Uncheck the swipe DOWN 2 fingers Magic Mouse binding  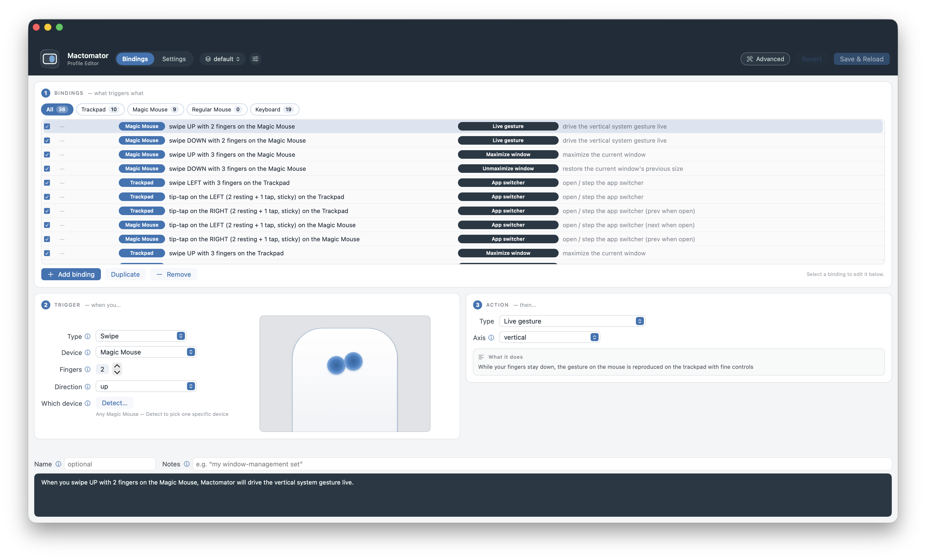click(47, 141)
